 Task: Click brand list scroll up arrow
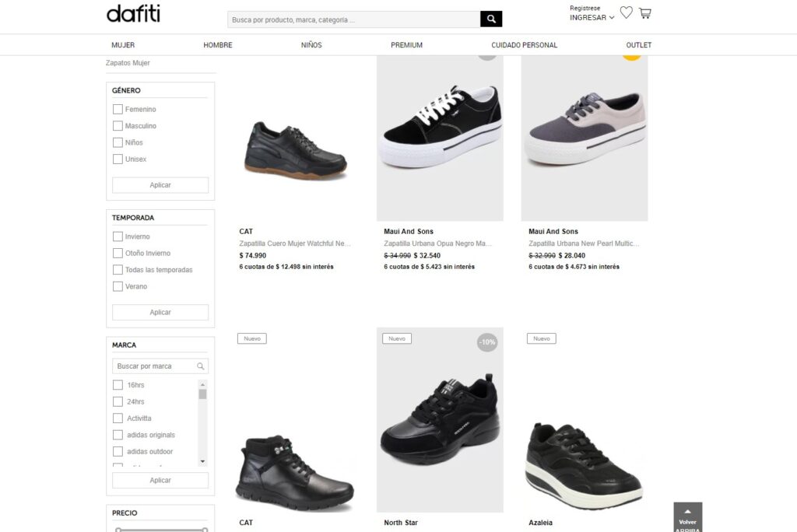click(203, 385)
